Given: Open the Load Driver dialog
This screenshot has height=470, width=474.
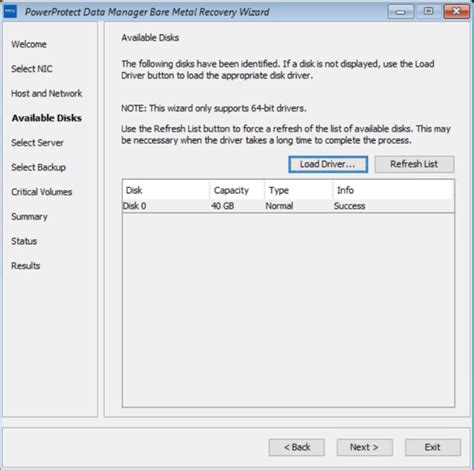Looking at the screenshot, I should coord(328,164).
